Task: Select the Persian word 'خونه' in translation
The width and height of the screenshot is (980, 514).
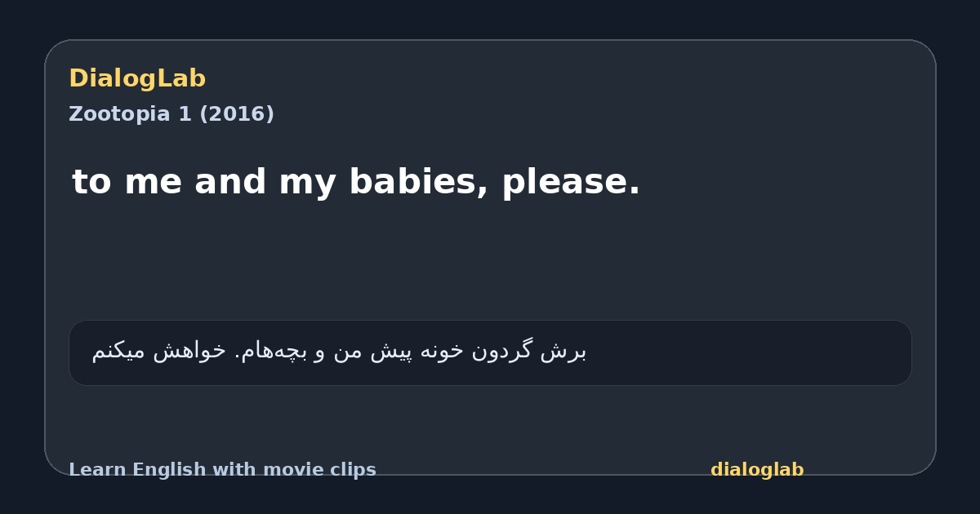Action: tap(441, 351)
